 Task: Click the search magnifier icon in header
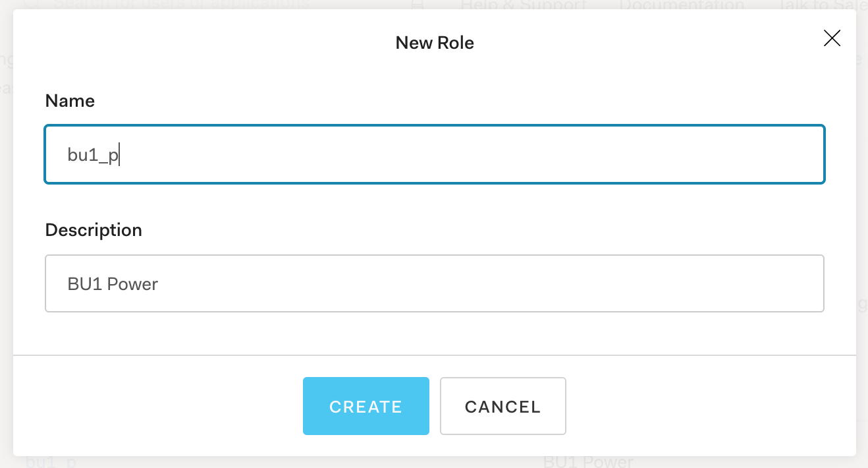31,4
